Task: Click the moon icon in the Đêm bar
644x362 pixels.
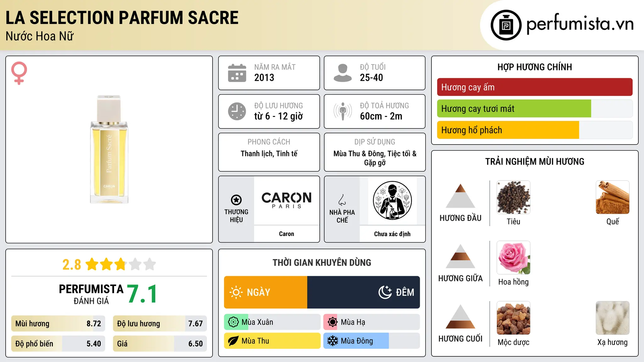Action: (385, 292)
